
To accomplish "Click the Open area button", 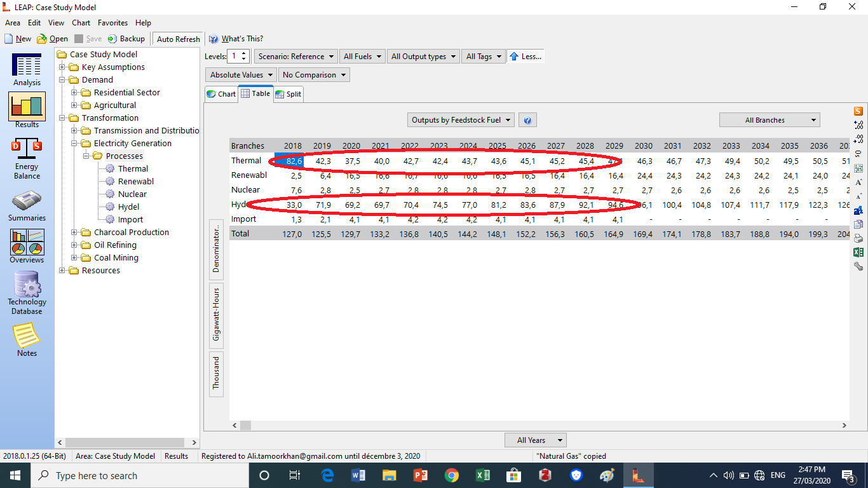I will tap(53, 39).
